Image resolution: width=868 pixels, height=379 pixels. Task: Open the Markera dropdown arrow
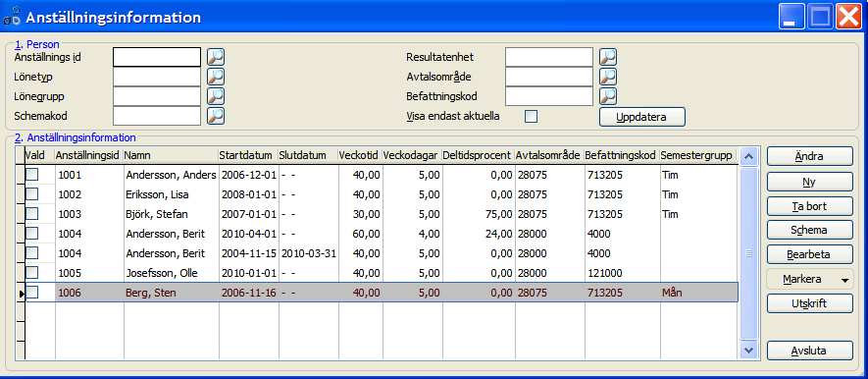(844, 280)
